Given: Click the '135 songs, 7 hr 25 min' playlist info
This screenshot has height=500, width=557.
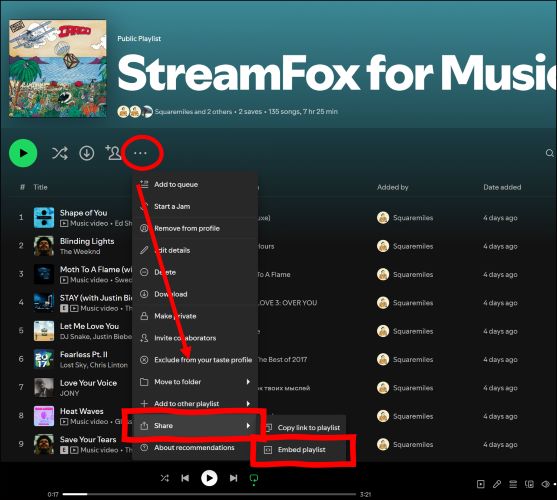Looking at the screenshot, I should click(303, 112).
